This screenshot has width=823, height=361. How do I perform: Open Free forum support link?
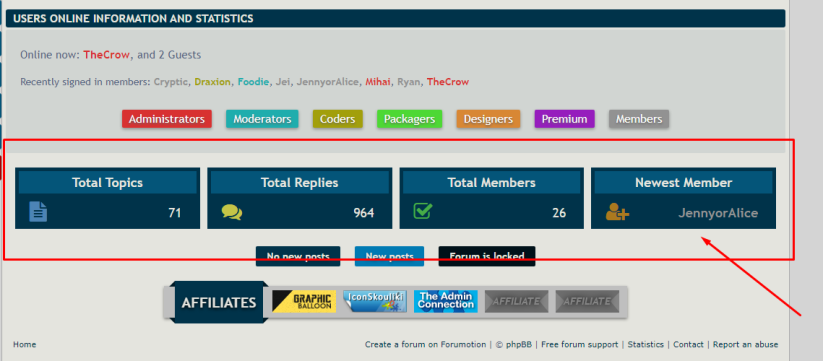click(579, 345)
